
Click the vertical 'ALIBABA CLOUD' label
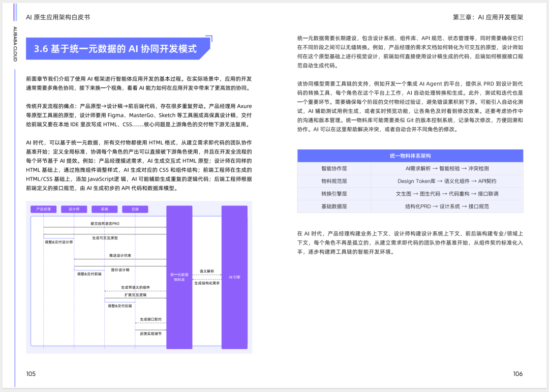pyautogui.click(x=15, y=44)
